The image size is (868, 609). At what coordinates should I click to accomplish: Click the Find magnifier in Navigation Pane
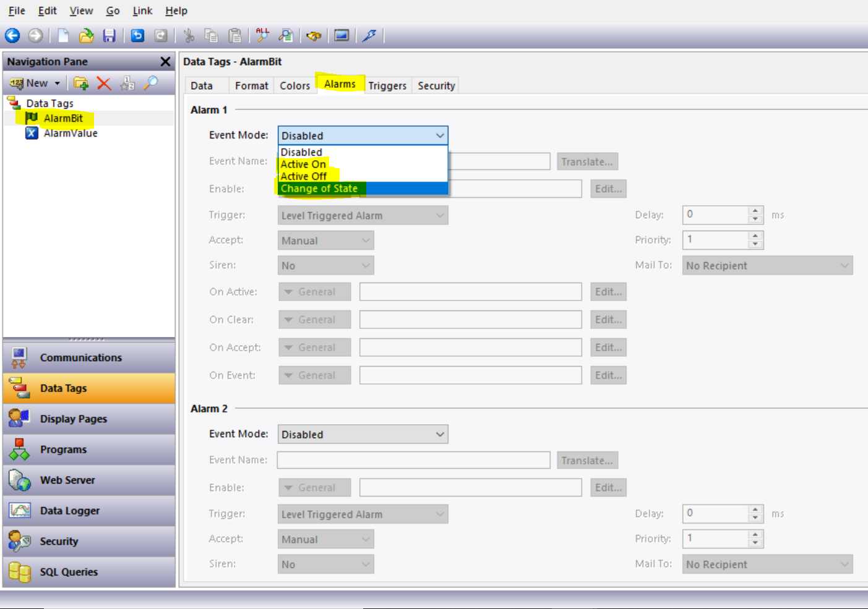click(x=150, y=83)
